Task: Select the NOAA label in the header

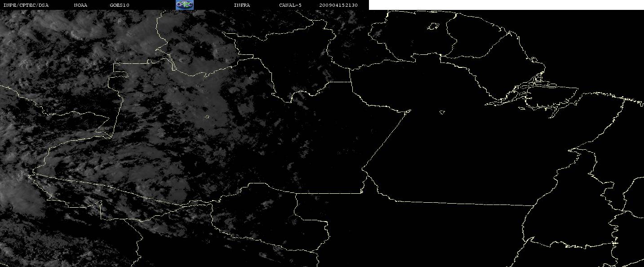Action: point(80,5)
